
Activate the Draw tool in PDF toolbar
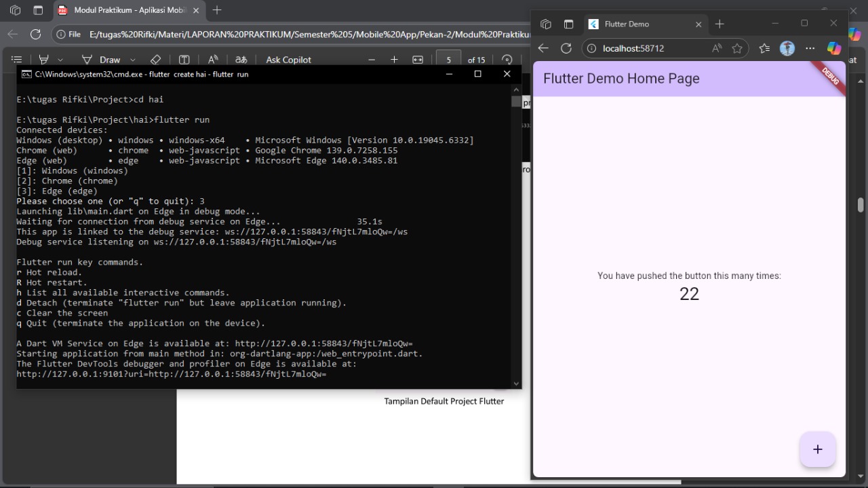click(x=101, y=60)
